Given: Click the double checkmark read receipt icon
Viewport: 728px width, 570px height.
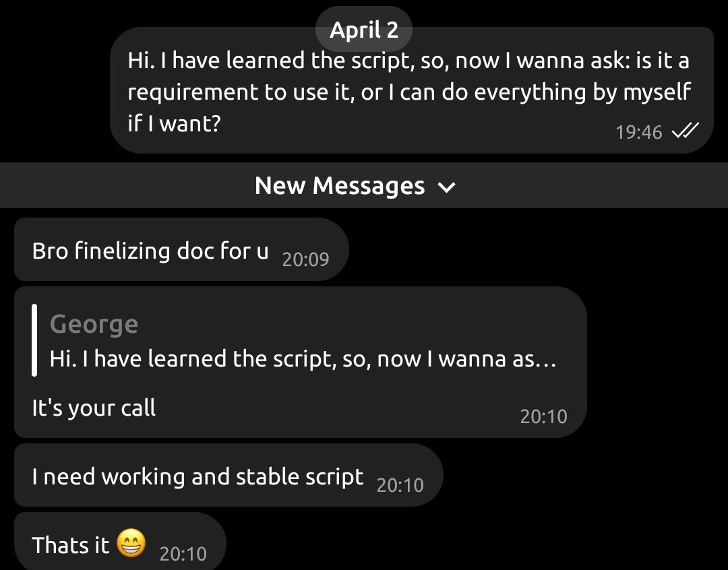Looking at the screenshot, I should [685, 131].
